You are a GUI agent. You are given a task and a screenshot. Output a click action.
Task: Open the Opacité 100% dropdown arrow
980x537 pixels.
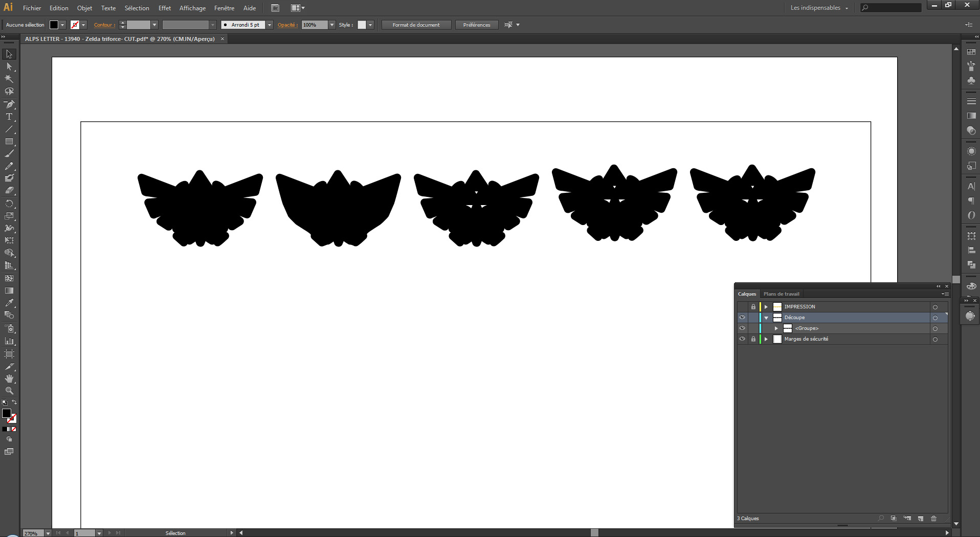[x=332, y=25]
